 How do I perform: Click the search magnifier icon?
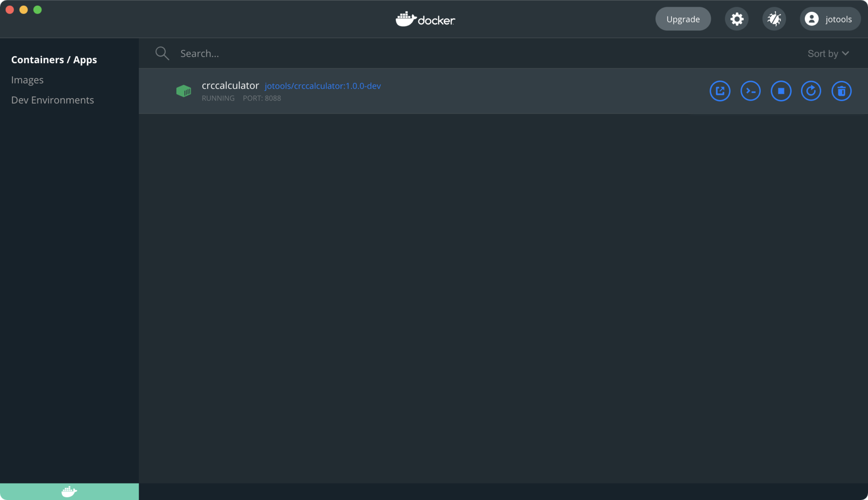[x=162, y=53]
